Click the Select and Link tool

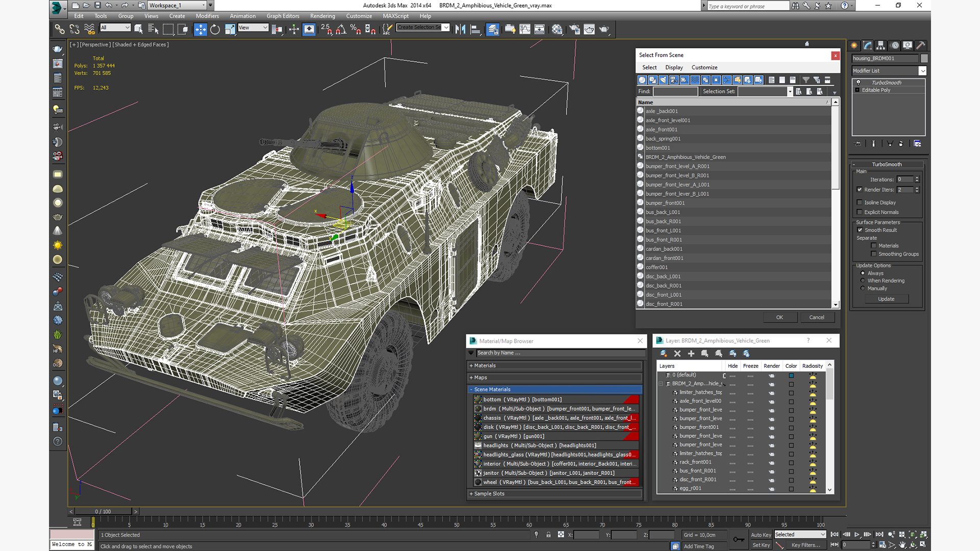tap(60, 30)
